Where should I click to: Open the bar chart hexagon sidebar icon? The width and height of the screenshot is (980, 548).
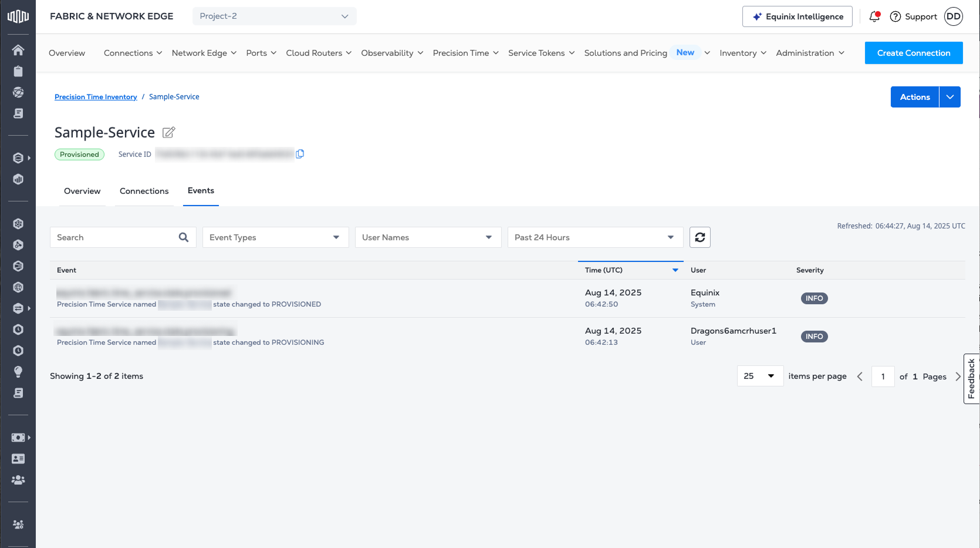[x=18, y=179]
